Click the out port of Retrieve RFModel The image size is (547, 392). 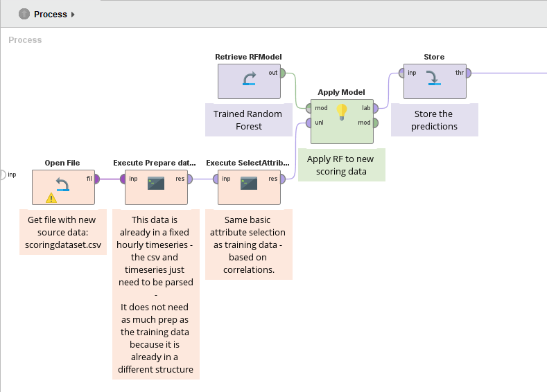(x=284, y=73)
